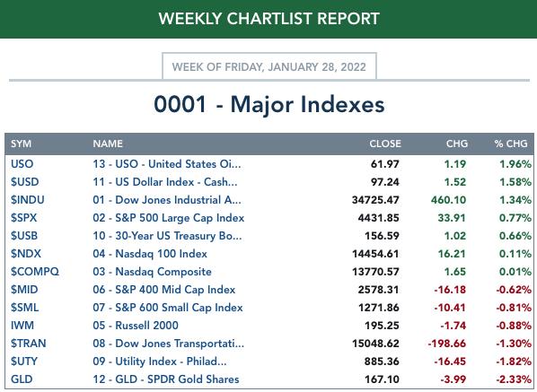Click the Week of Friday date box
Screen dimensions: 537x392
[x=269, y=66]
